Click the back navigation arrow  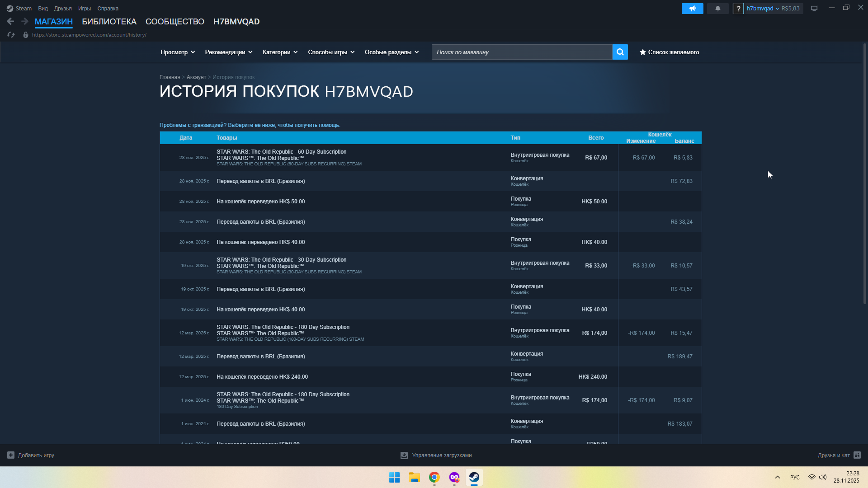pyautogui.click(x=10, y=21)
